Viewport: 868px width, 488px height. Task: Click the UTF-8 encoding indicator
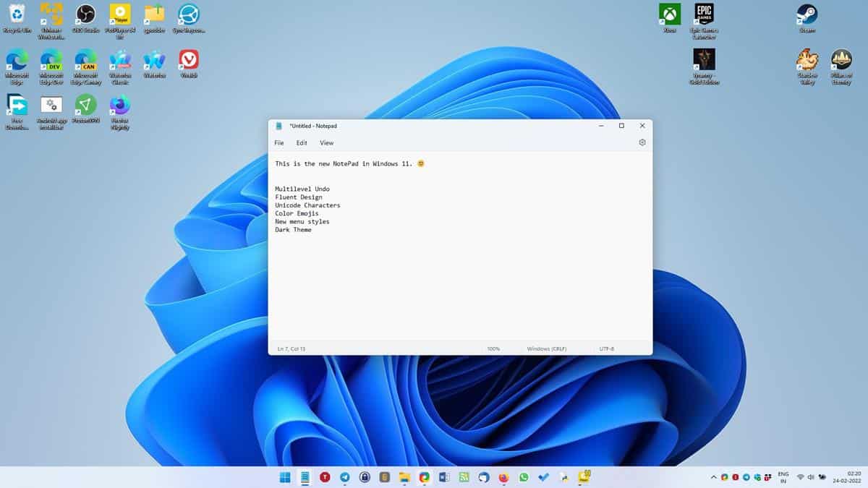tap(608, 348)
